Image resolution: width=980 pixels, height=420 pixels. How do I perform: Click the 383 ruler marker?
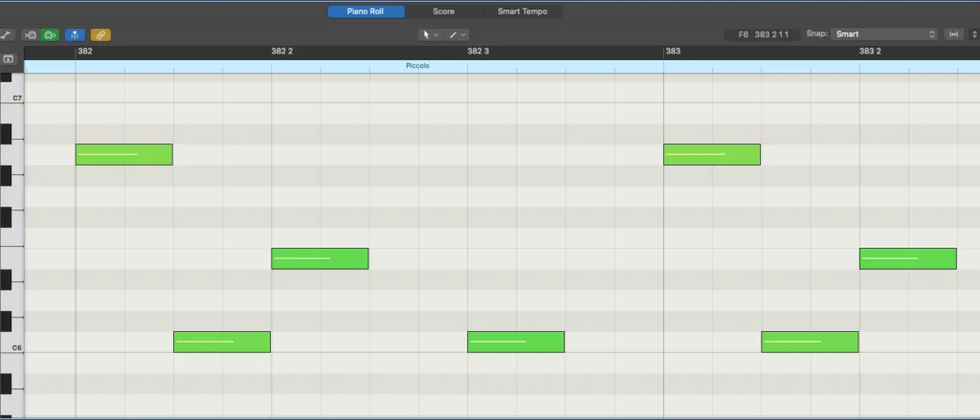tap(673, 52)
